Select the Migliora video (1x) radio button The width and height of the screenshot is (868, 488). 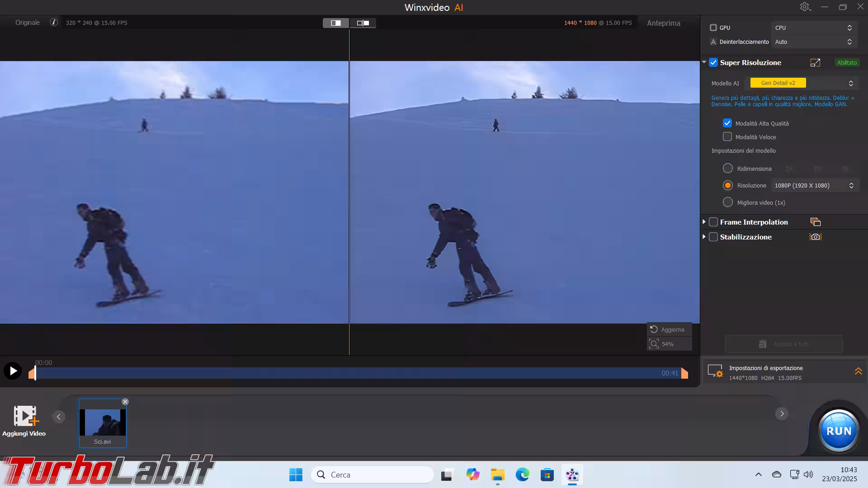tap(728, 202)
